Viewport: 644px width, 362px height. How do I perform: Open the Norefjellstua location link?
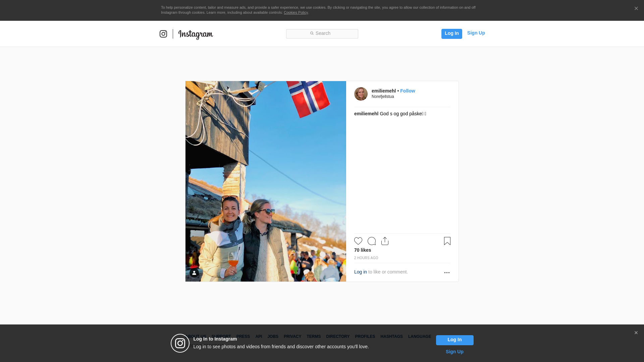click(x=383, y=97)
